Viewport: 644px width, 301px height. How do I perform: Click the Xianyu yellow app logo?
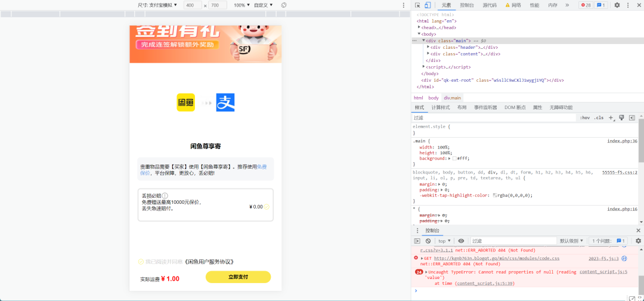[185, 103]
